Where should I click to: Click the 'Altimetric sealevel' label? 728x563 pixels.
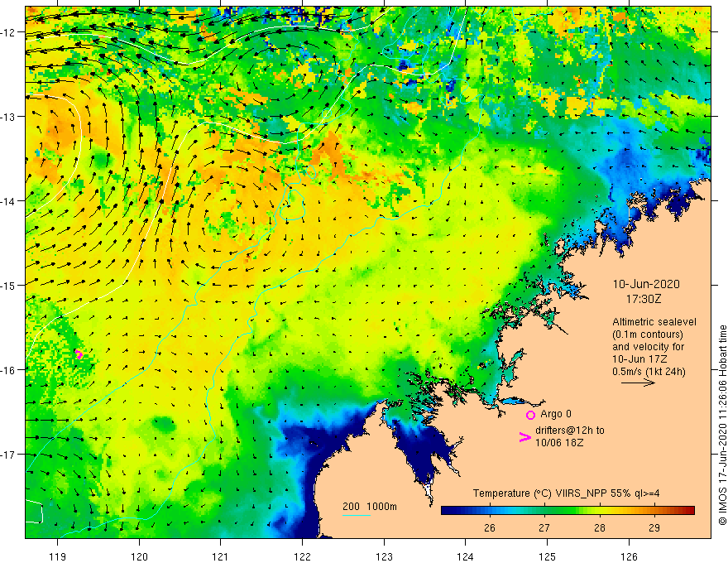(x=654, y=322)
